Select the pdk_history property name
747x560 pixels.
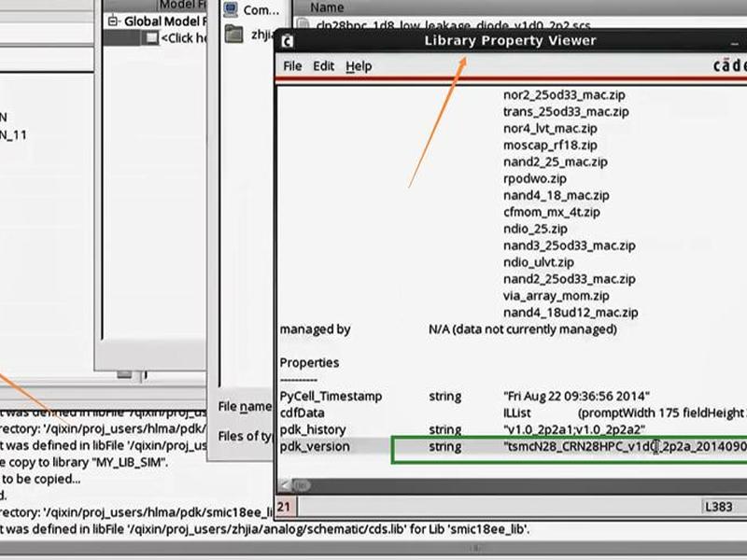[313, 429]
